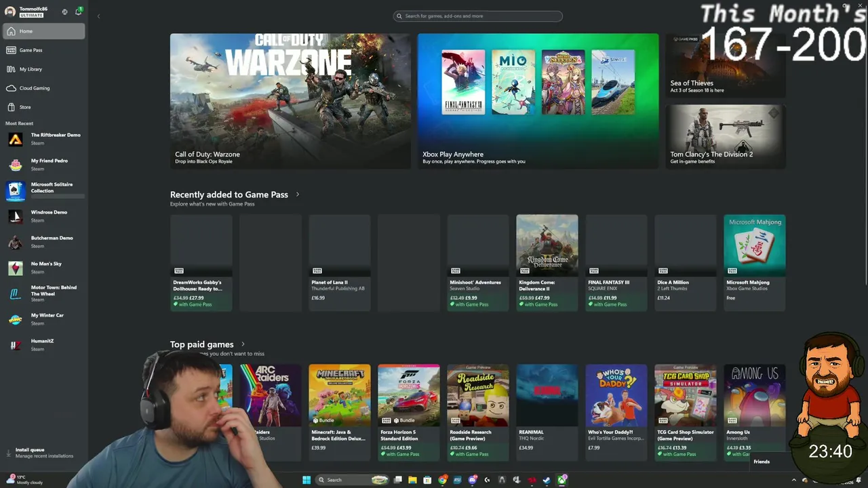Open the No Man's Sky recent icon

pyautogui.click(x=16, y=268)
